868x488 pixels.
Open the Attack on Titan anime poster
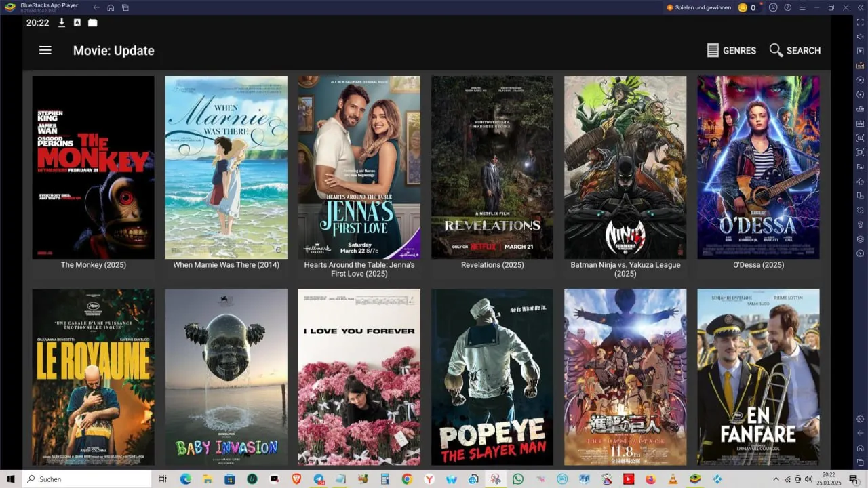(625, 377)
